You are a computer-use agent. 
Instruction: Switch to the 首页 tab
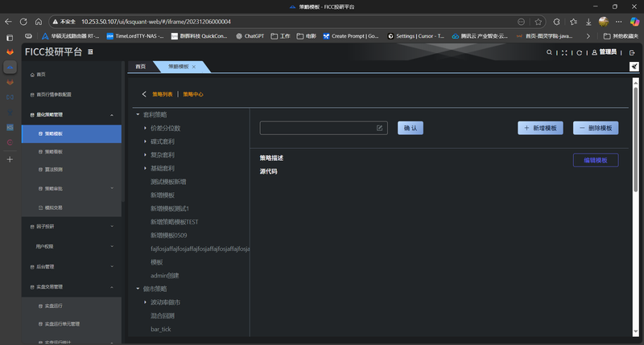140,67
